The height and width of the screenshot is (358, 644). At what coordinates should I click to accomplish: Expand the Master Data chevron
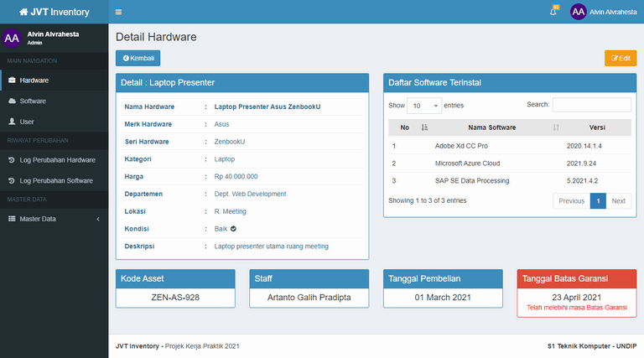coord(98,219)
